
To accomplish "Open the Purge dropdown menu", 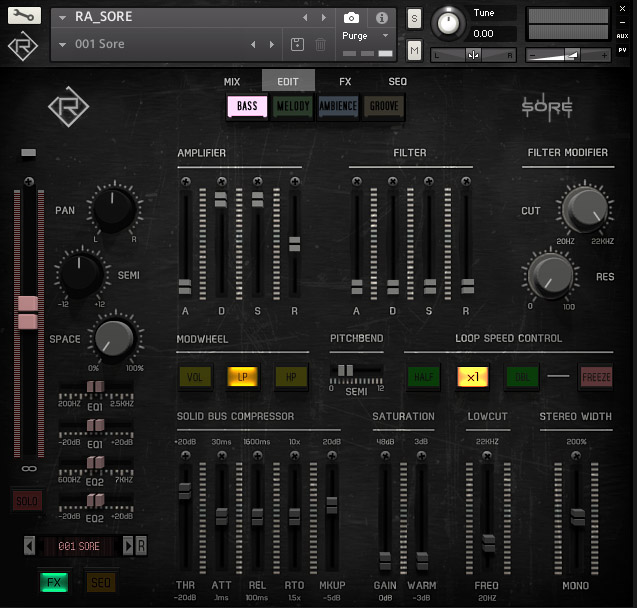I will pyautogui.click(x=366, y=36).
